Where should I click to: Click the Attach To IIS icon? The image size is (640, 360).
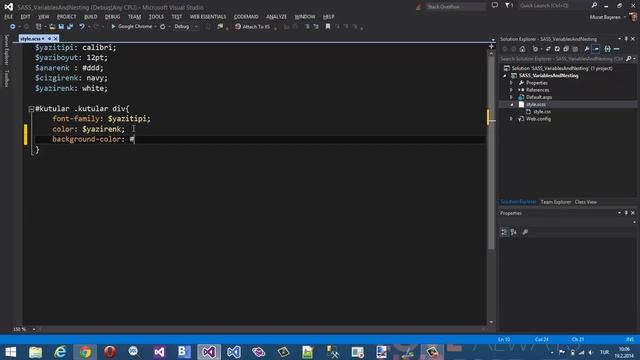pyautogui.click(x=238, y=27)
